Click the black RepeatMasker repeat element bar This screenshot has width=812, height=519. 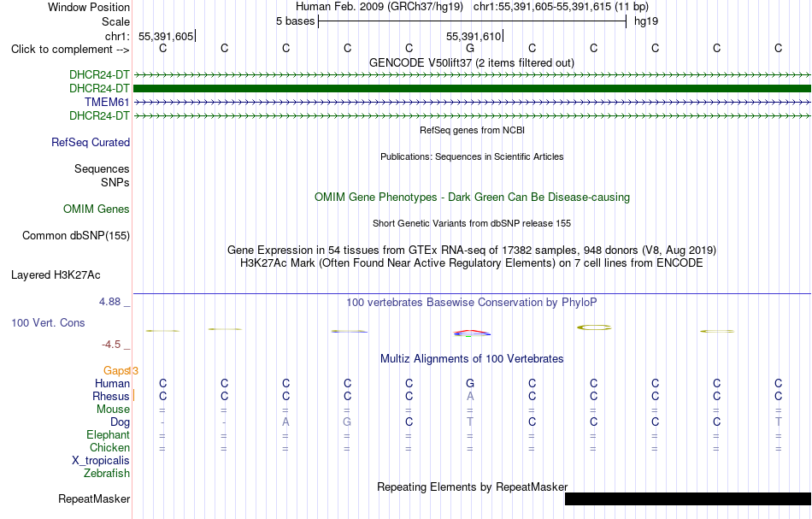688,498
